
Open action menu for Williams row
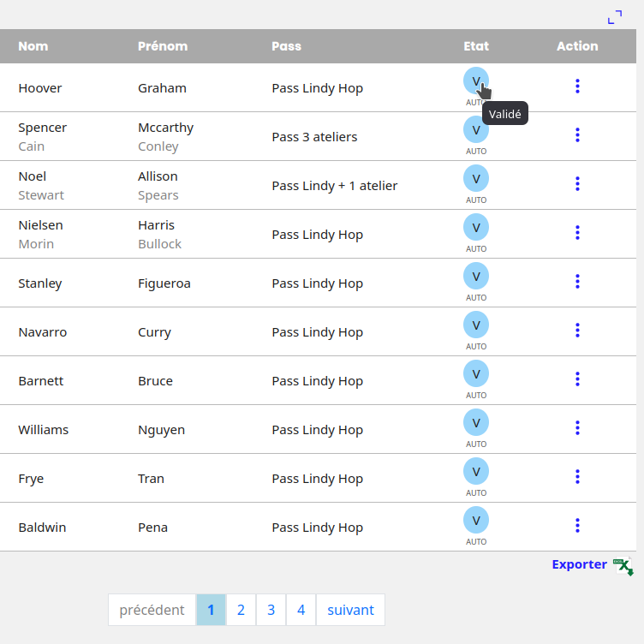point(577,428)
